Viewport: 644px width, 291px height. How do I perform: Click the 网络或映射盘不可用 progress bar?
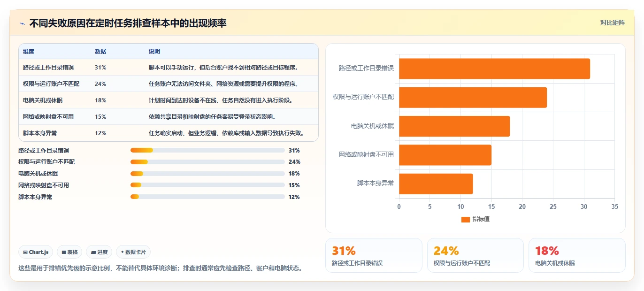pyautogui.click(x=207, y=185)
